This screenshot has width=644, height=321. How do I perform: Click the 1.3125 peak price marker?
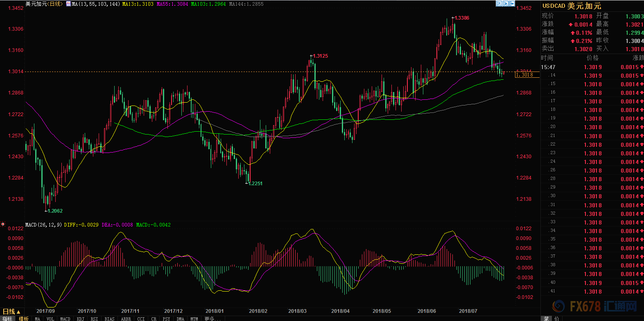coord(321,56)
